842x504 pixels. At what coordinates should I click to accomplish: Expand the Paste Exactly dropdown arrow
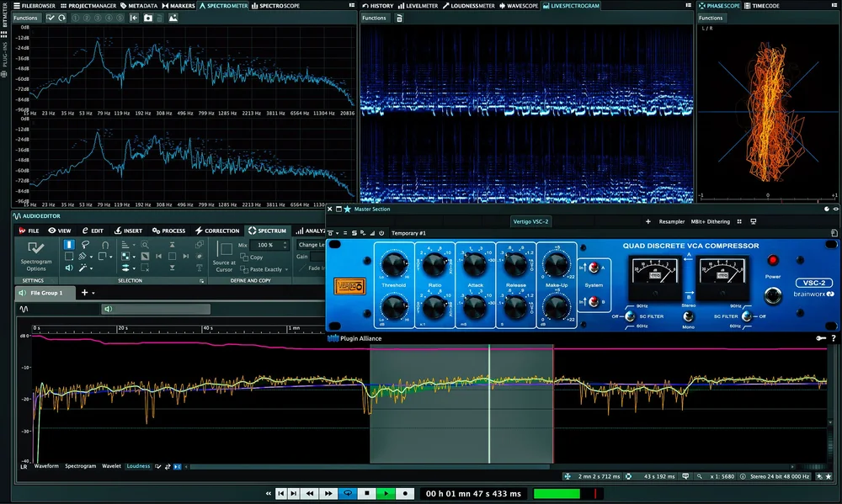point(286,269)
